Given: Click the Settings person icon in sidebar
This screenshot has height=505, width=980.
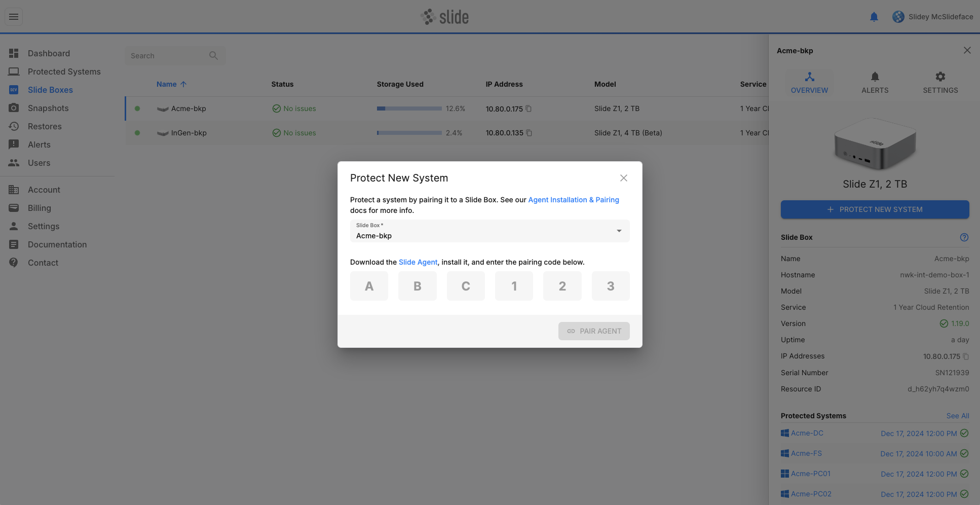Looking at the screenshot, I should coord(14,226).
